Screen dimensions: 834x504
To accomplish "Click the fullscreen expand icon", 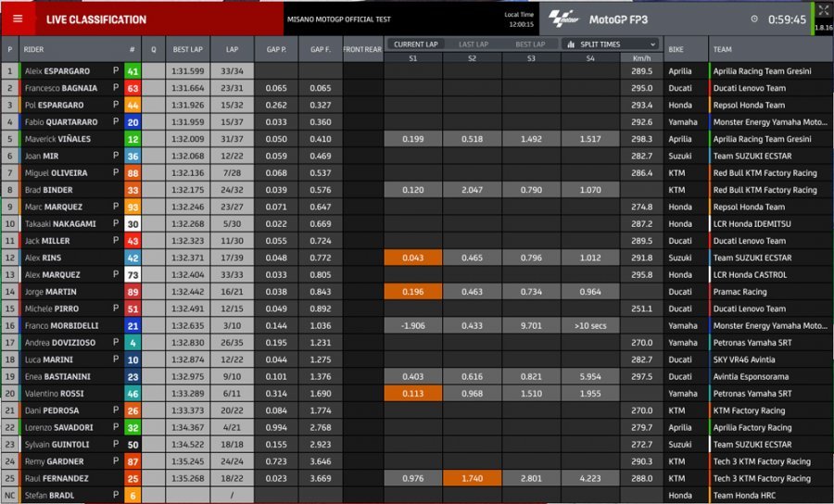I will 823,10.
